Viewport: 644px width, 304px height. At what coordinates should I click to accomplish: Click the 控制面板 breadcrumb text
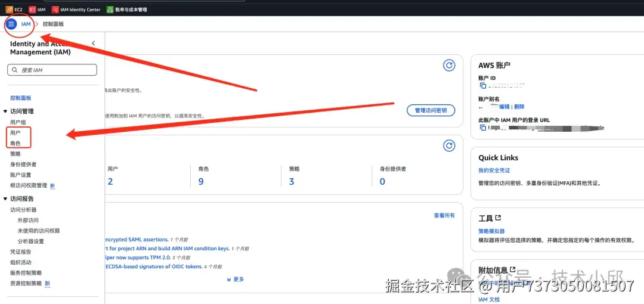click(x=54, y=24)
